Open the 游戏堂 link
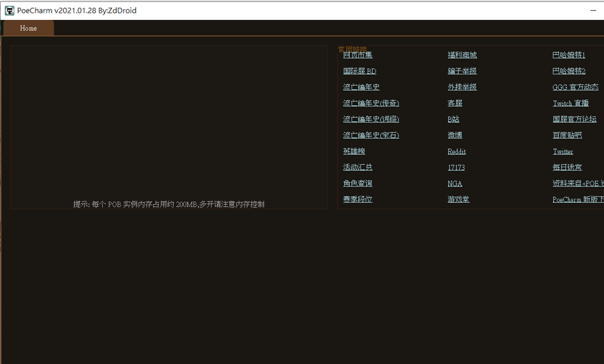The width and height of the screenshot is (604, 364). [458, 199]
